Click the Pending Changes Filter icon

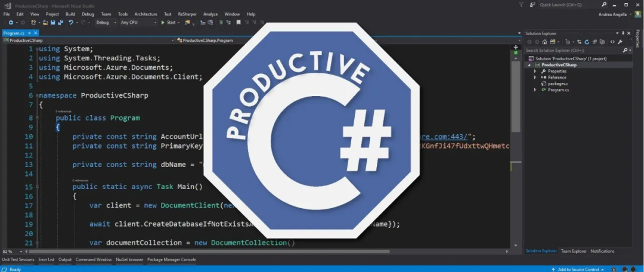click(x=568, y=42)
